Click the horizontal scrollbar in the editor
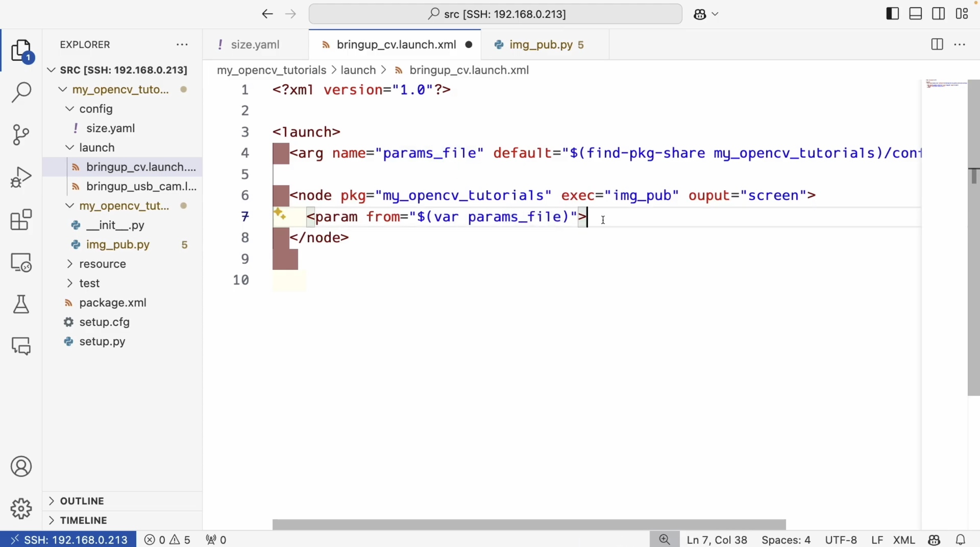 click(529, 524)
